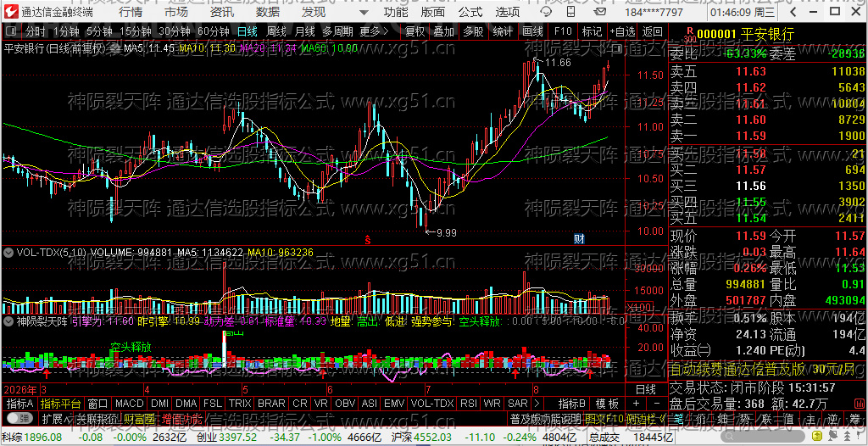868x446 pixels.
Task: Click the 卖一 11.59 ask row
Action: point(767,136)
